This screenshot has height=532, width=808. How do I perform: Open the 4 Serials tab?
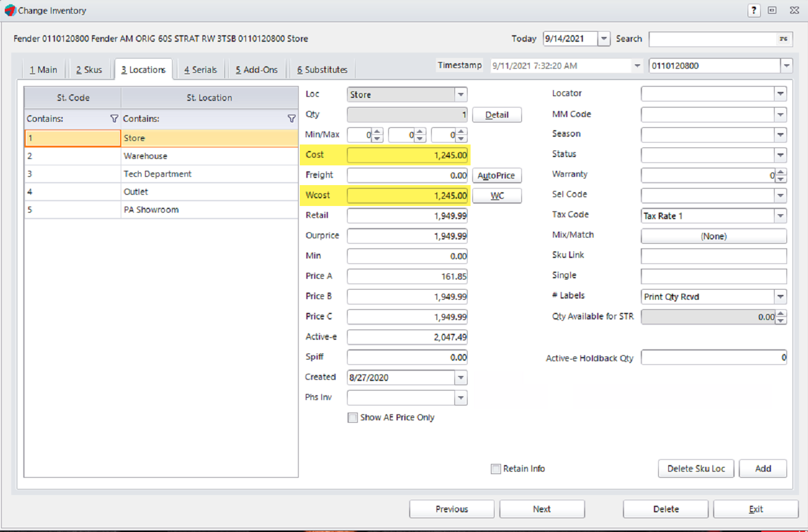click(x=201, y=69)
